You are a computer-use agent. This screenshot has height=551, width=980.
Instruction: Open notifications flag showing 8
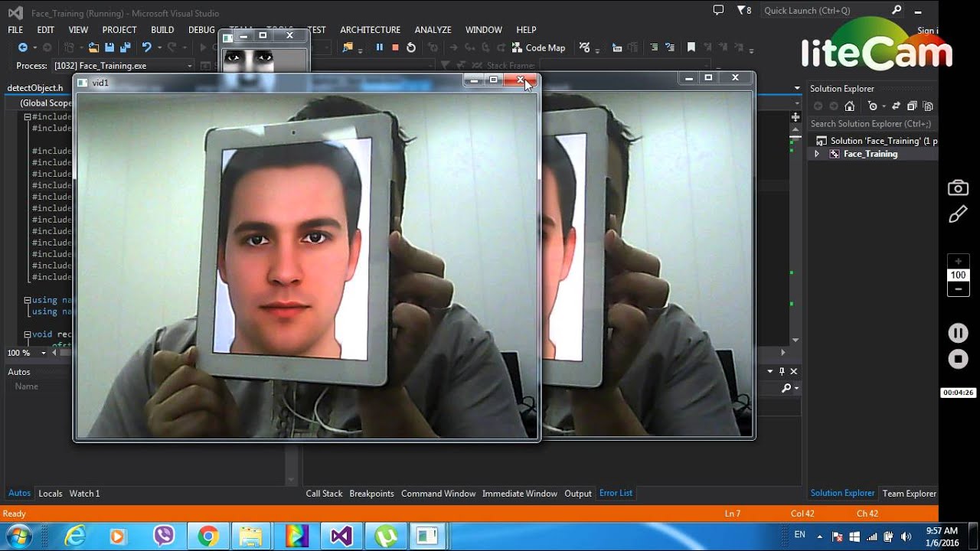[744, 10]
